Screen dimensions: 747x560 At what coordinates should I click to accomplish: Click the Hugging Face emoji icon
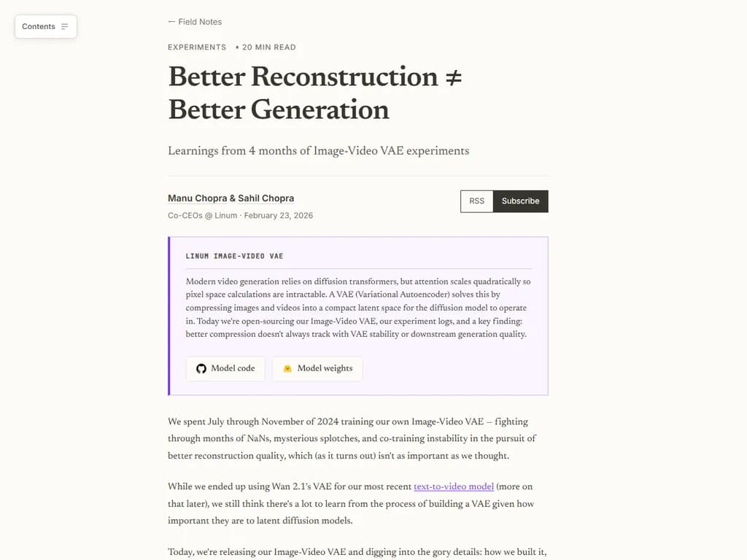click(x=287, y=368)
